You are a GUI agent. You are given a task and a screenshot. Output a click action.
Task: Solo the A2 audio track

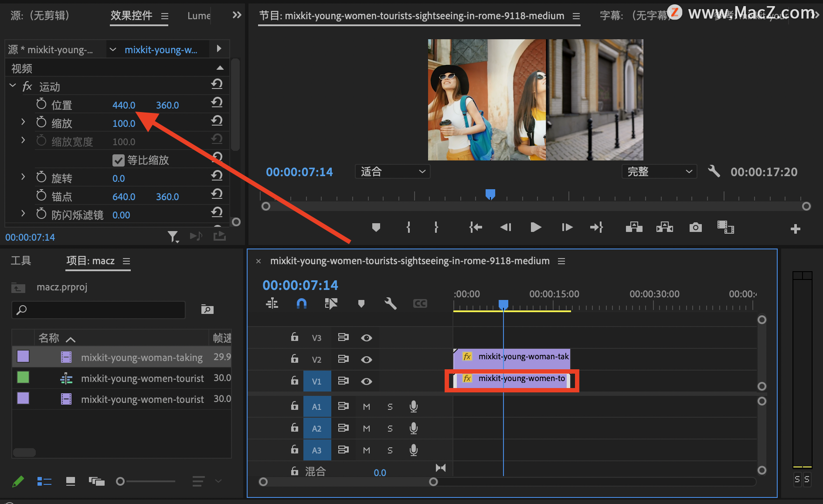(390, 429)
